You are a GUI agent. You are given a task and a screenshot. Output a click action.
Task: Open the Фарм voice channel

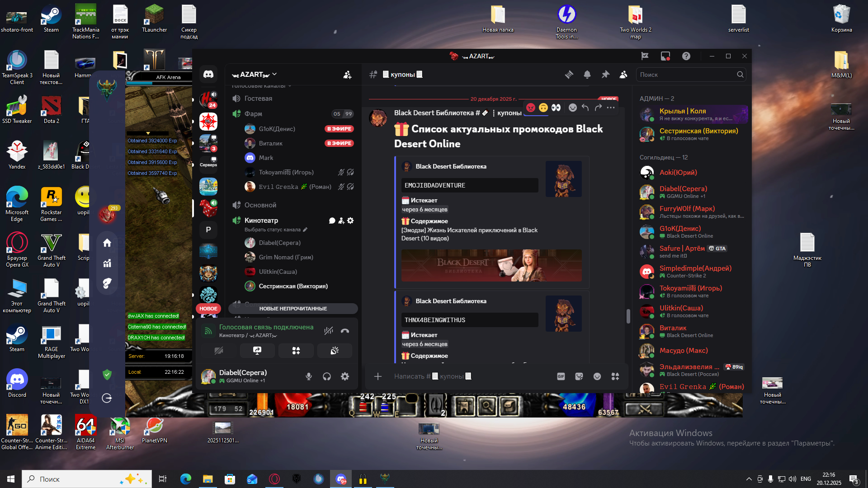253,114
